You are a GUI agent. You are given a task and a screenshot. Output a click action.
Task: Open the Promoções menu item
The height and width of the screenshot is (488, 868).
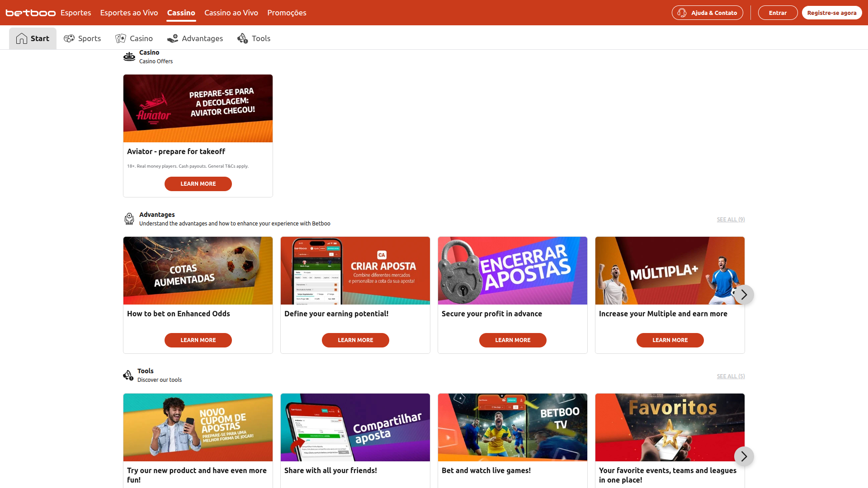(287, 13)
